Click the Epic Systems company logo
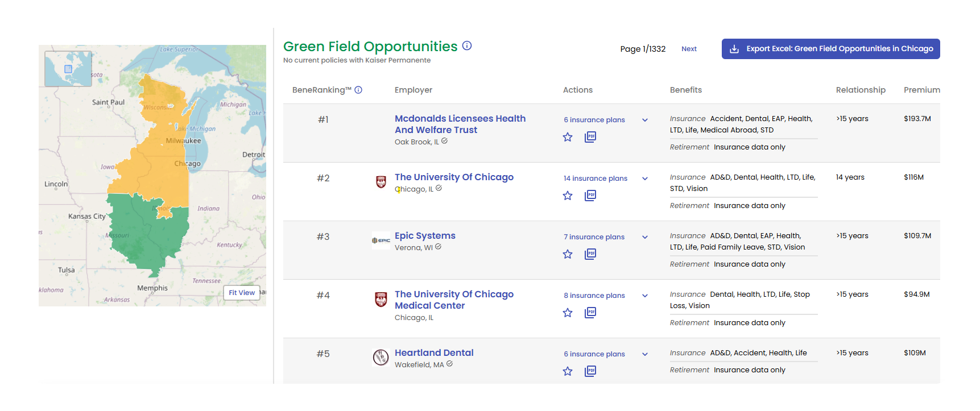 381,240
